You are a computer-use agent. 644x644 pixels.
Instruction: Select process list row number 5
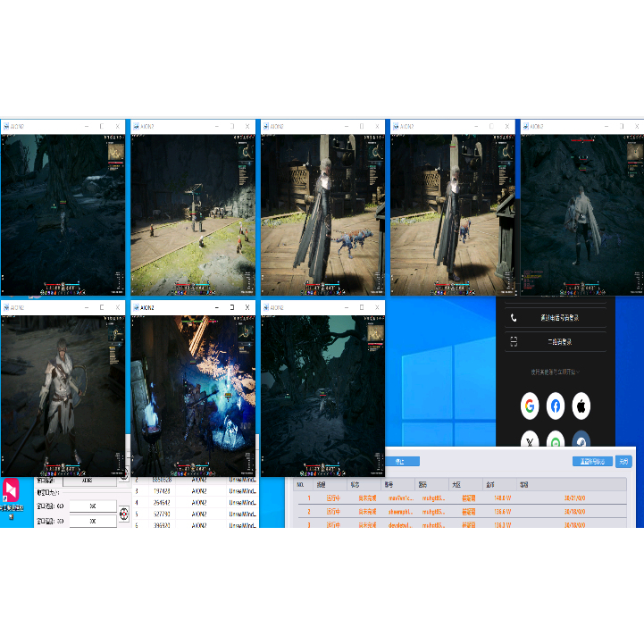196,514
